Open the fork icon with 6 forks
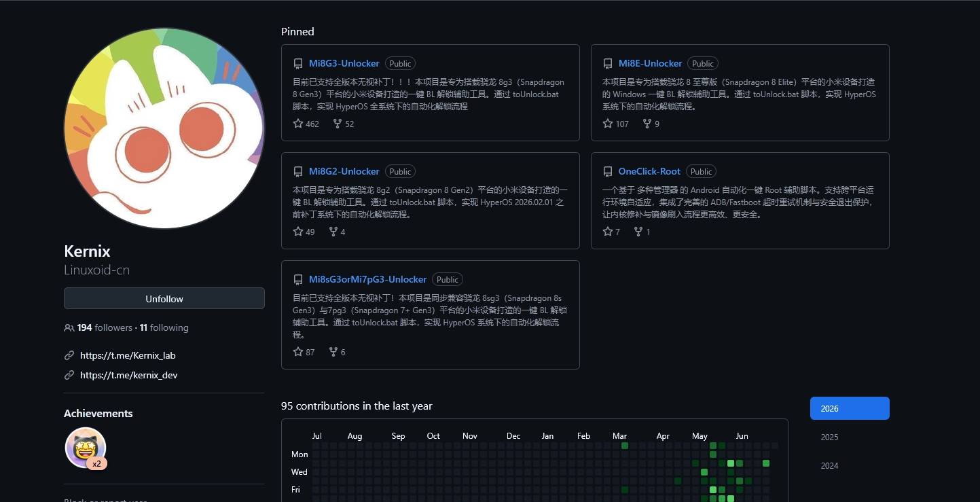The height and width of the screenshot is (502, 980). pyautogui.click(x=333, y=352)
